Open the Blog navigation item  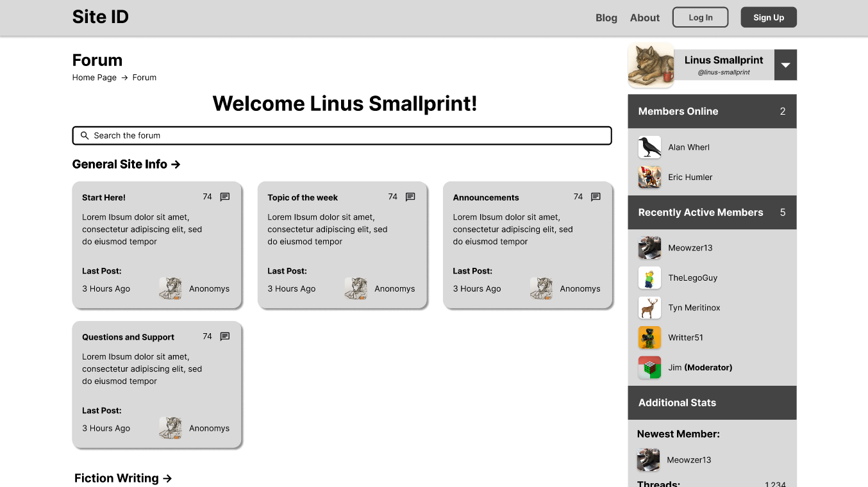point(606,18)
